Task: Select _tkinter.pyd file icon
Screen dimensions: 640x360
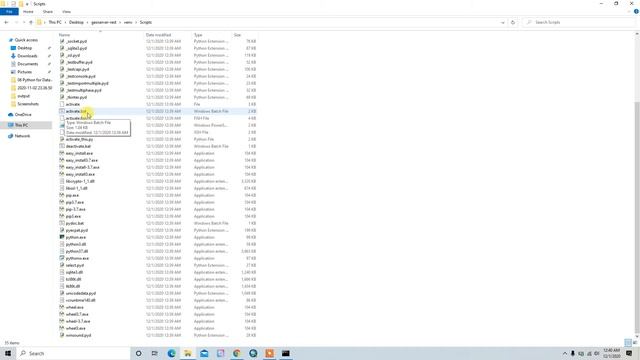Action: click(62, 97)
